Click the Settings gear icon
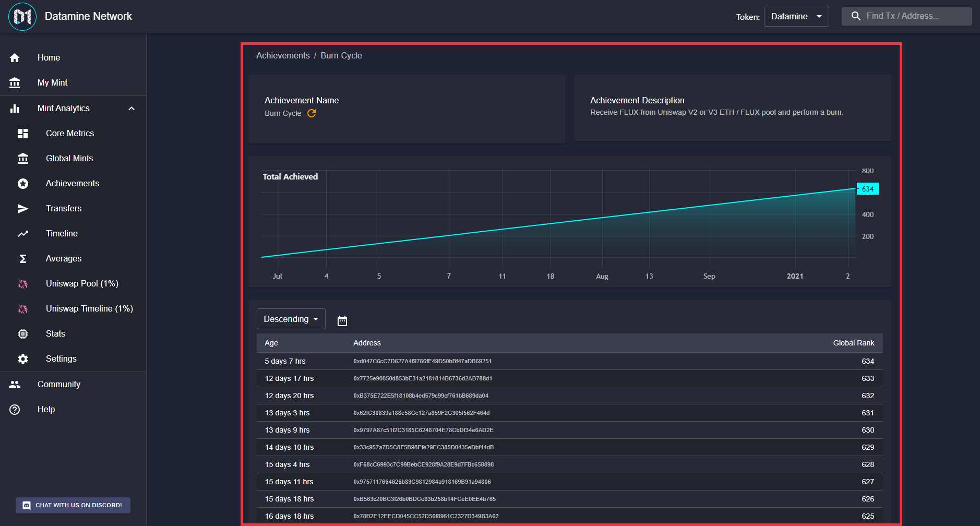980x526 pixels. tap(23, 359)
